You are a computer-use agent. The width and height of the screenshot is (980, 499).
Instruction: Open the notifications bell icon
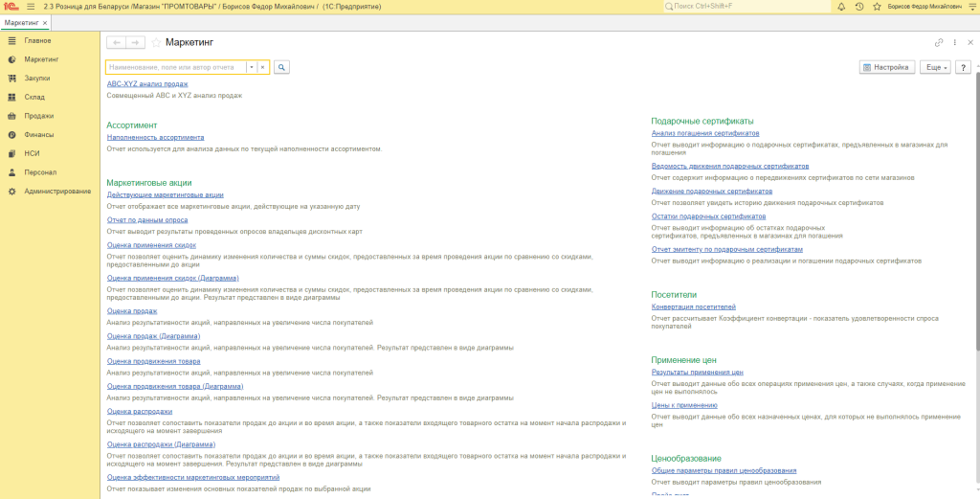(840, 7)
